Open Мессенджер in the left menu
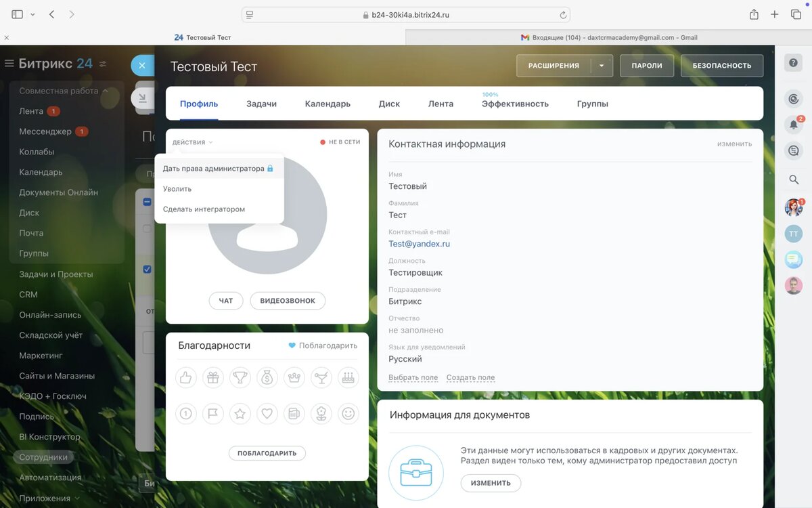812x508 pixels. pos(45,131)
